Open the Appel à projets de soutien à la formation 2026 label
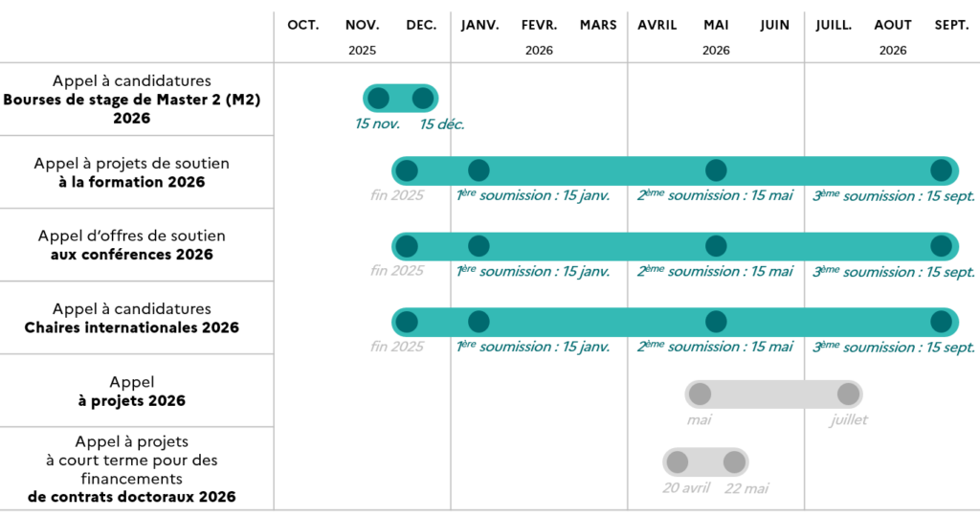The image size is (980, 517). pos(132,172)
